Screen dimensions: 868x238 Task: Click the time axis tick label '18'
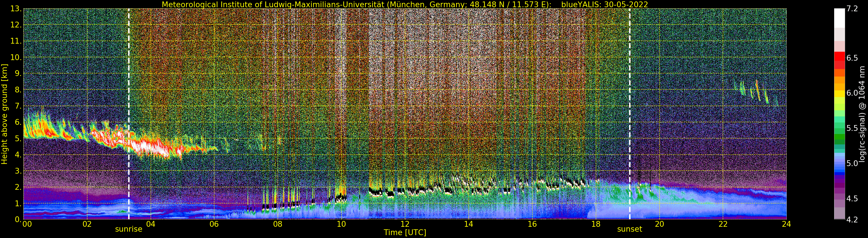(596, 224)
